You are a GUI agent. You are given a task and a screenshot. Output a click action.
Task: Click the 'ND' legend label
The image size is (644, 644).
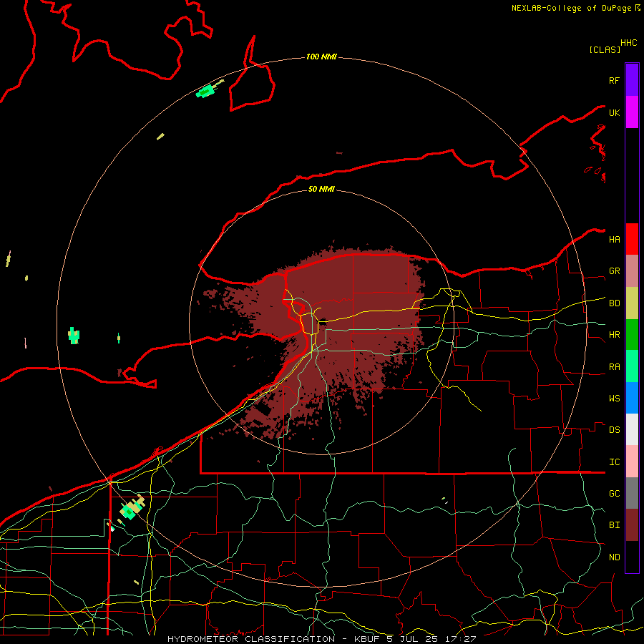614,557
